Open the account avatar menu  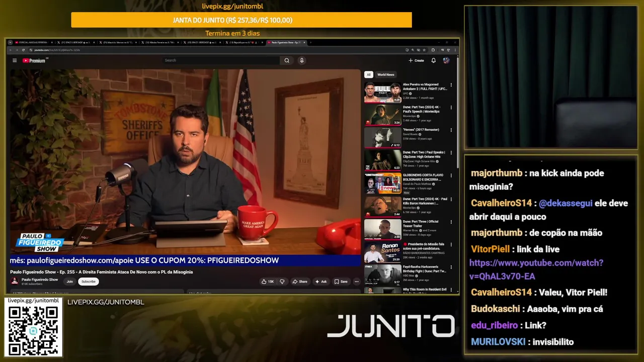(x=446, y=60)
